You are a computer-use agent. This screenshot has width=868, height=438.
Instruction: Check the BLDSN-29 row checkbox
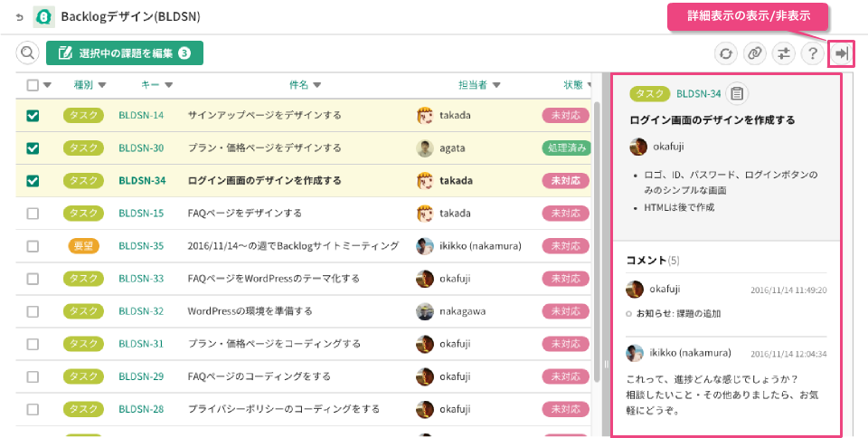tap(33, 376)
